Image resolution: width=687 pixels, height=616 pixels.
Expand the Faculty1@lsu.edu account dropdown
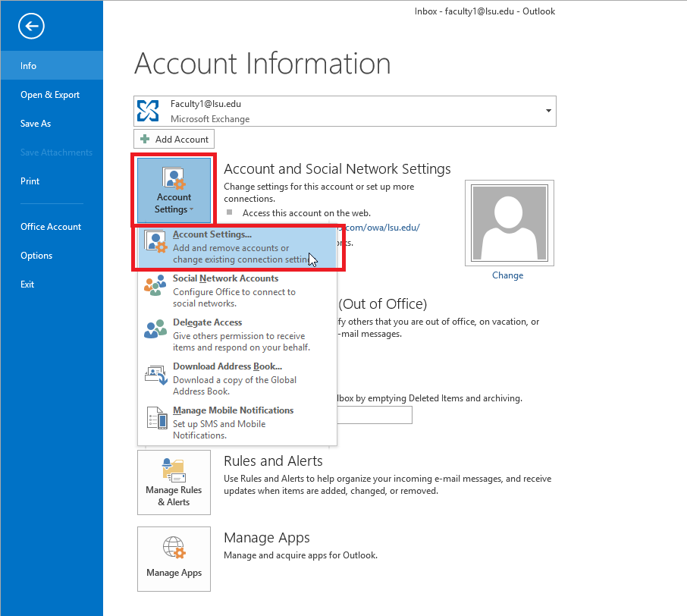tap(548, 111)
